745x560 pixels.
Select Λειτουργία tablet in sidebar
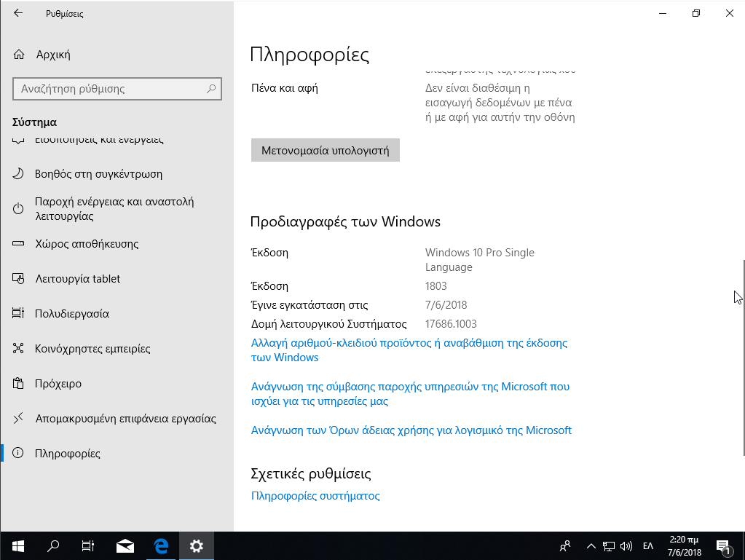(x=117, y=278)
